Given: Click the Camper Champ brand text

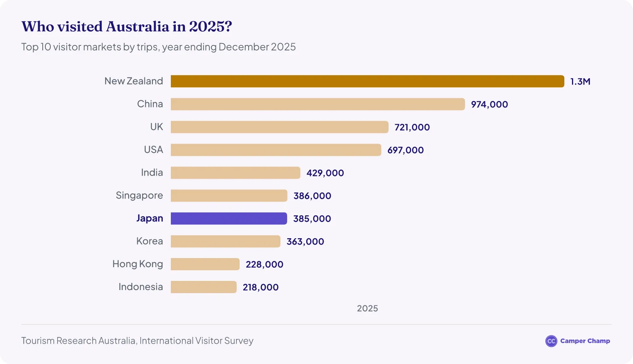Looking at the screenshot, I should click(585, 341).
